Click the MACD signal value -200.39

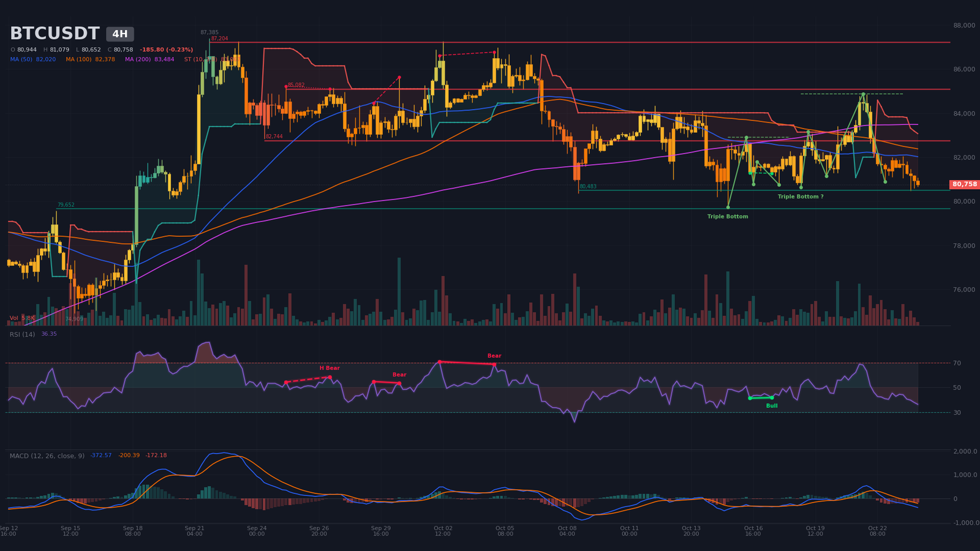tap(129, 455)
